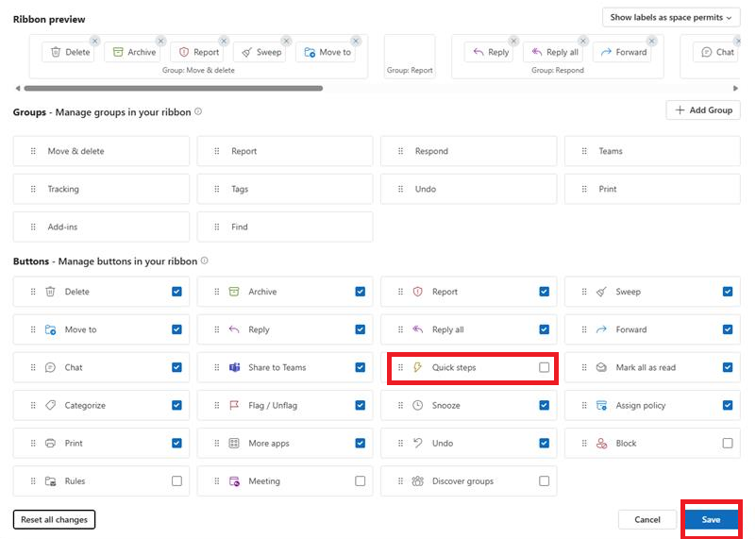Click Delete trash icon in ribbon preview

(x=56, y=52)
